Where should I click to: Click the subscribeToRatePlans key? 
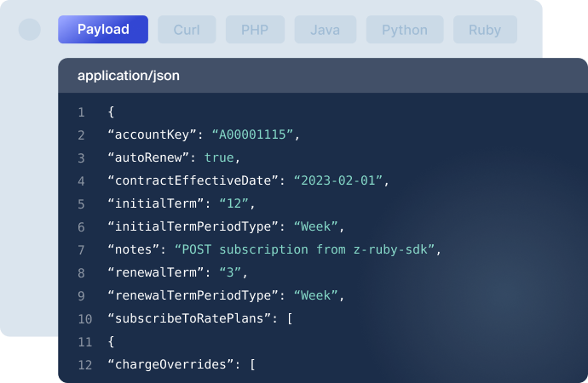[x=181, y=319]
